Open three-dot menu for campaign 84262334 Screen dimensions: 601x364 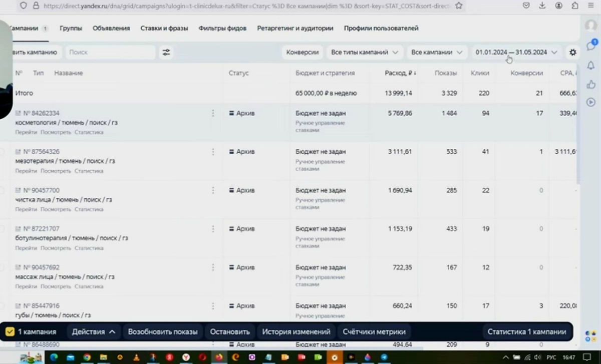[x=213, y=113]
